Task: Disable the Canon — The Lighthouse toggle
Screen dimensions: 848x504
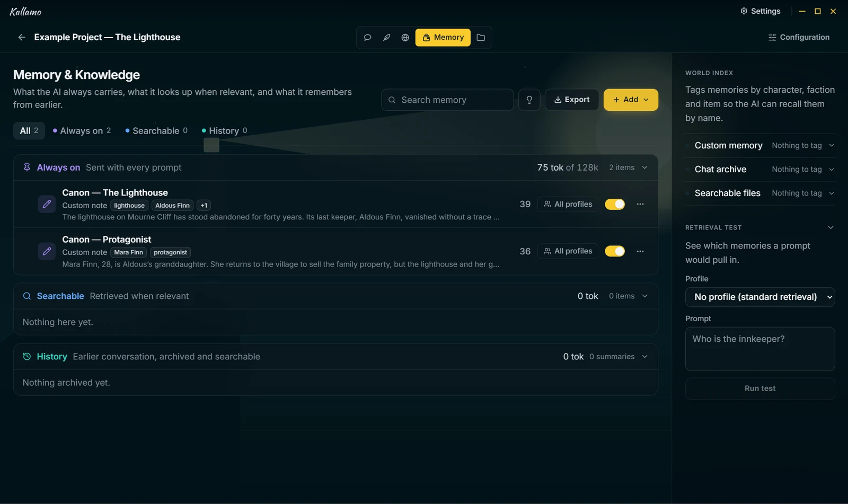Action: pyautogui.click(x=615, y=204)
